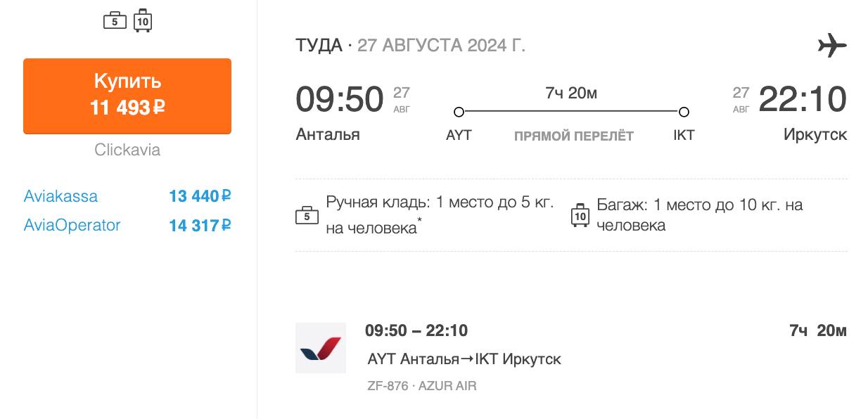
Task: Click the AYT Анталья→IKT Иркутск route text
Action: 464,359
